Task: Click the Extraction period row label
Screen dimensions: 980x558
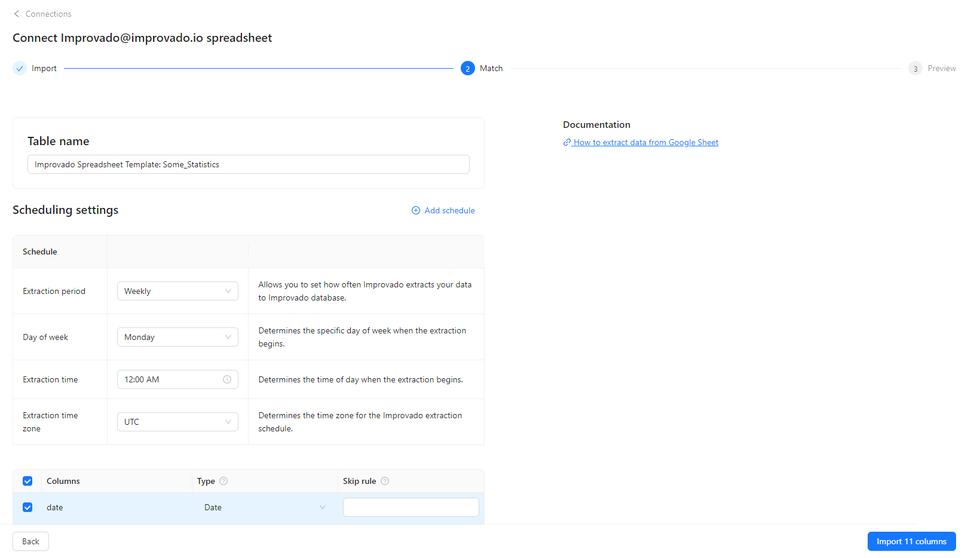Action: click(54, 291)
